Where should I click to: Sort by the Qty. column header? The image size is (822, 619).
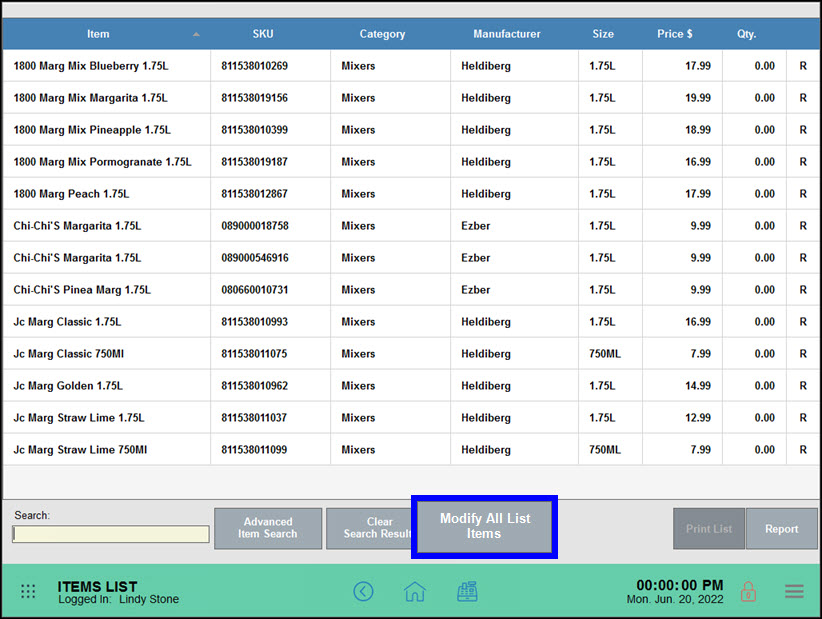point(746,34)
